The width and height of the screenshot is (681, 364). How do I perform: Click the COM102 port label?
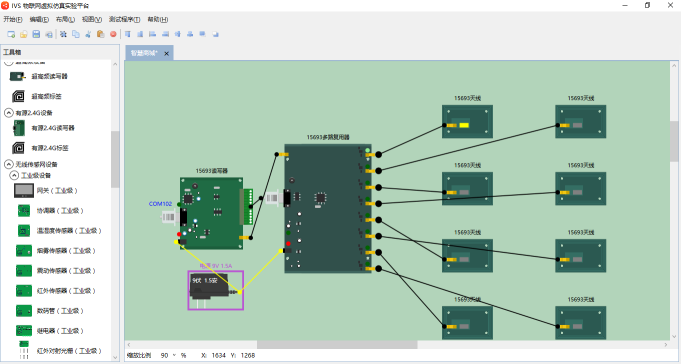tap(160, 204)
